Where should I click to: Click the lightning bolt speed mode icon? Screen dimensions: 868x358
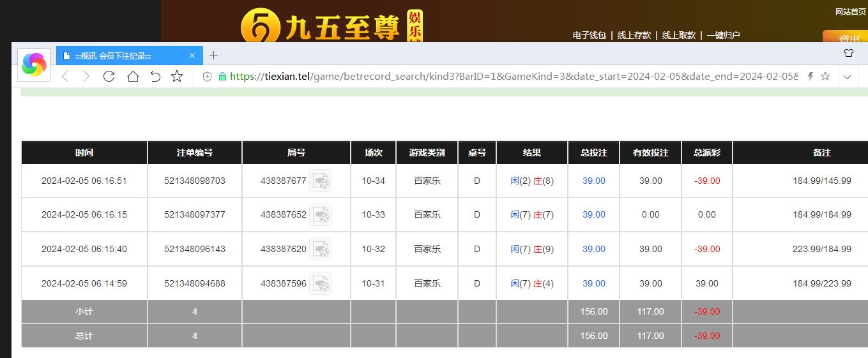click(x=811, y=77)
